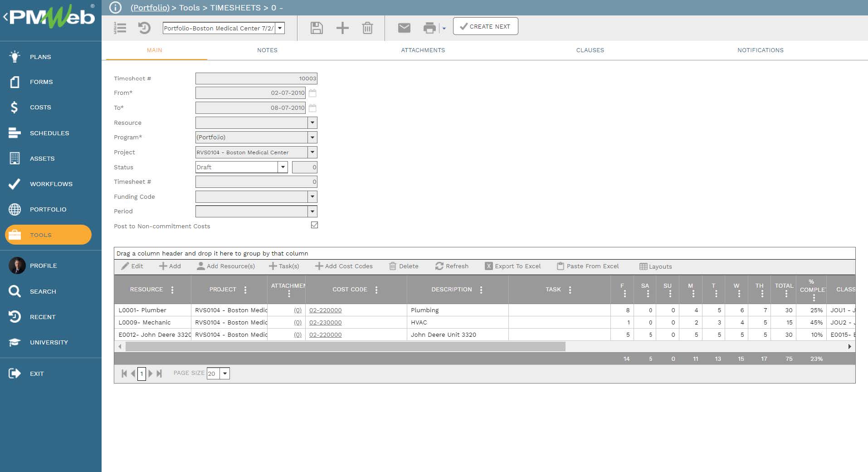
Task: Click Add Resource(s) in grid toolbar
Action: click(225, 266)
